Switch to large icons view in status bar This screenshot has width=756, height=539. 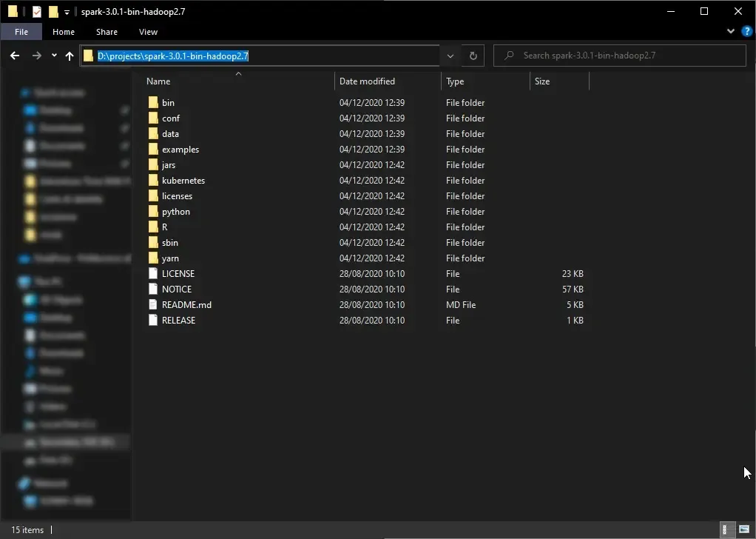tap(744, 529)
